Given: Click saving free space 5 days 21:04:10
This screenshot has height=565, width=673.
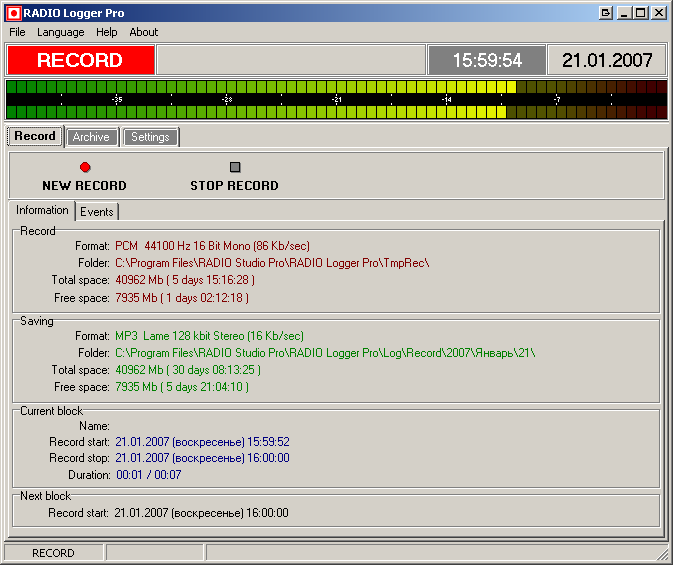Looking at the screenshot, I should 182,387.
